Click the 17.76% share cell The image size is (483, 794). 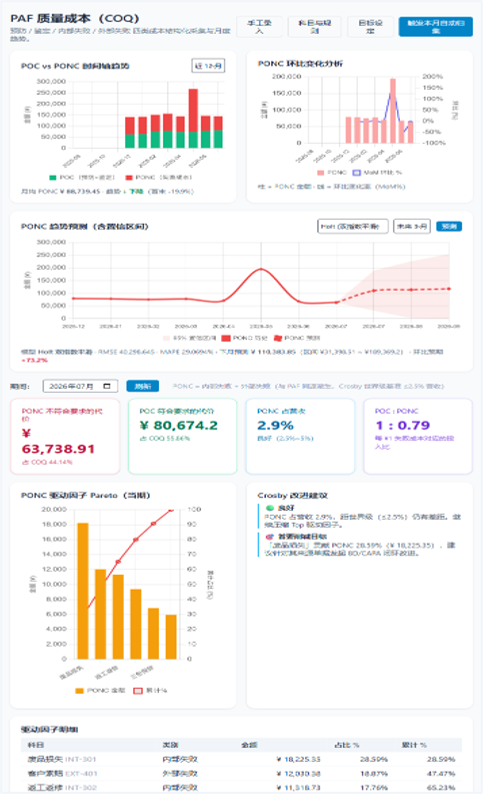tap(374, 787)
